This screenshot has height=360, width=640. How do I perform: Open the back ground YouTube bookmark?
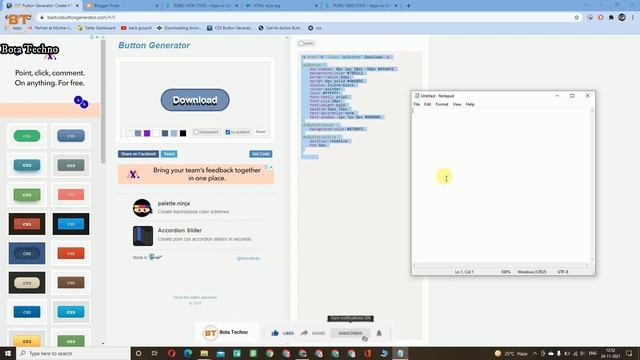coord(136,28)
